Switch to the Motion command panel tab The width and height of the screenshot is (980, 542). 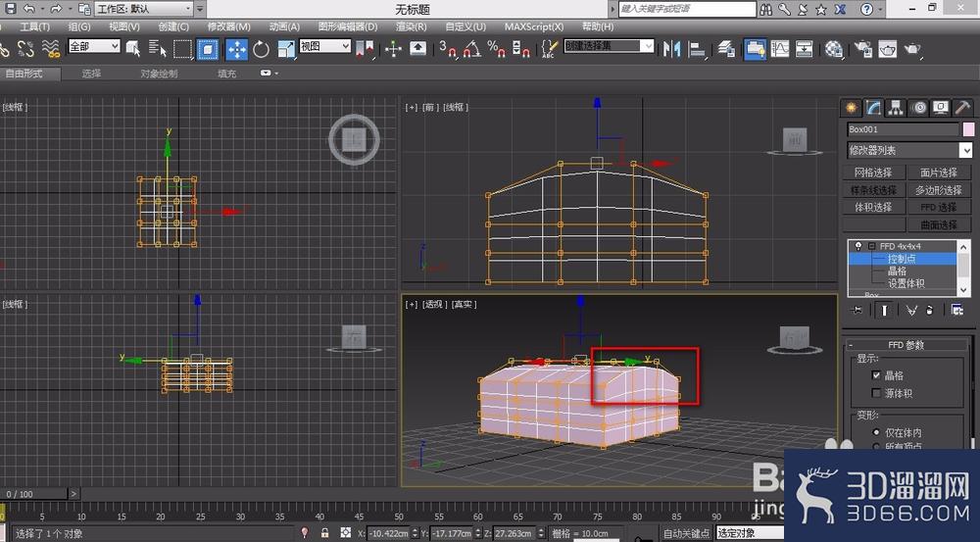pos(918,108)
